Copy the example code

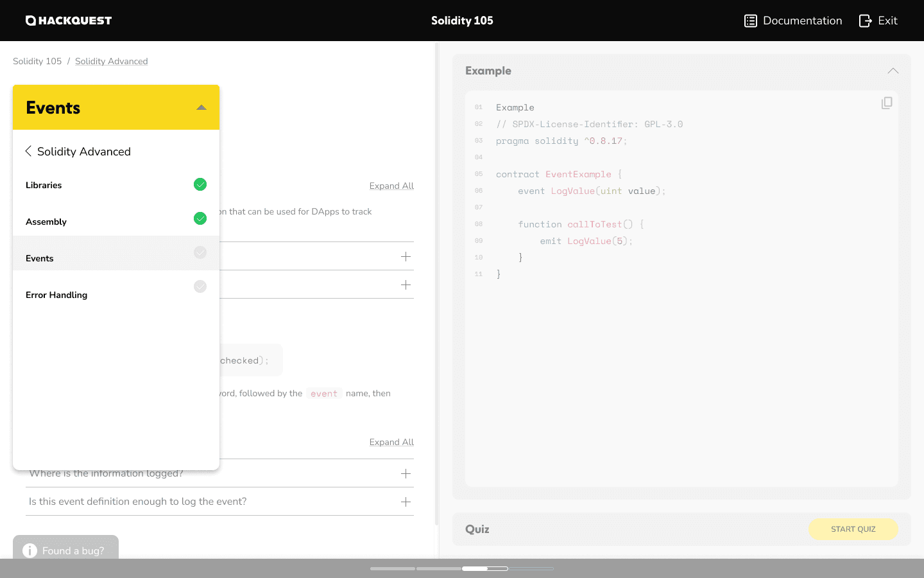tap(887, 103)
